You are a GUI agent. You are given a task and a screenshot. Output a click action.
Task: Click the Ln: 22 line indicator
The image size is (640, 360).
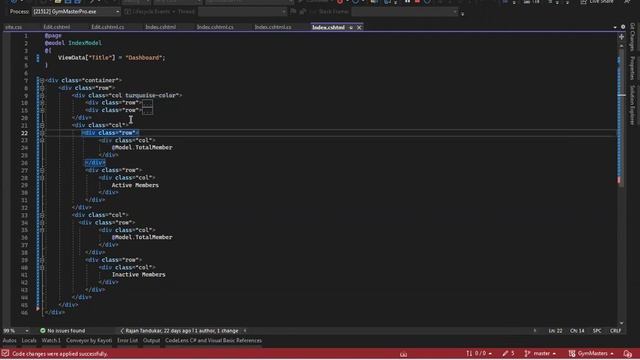[x=556, y=331]
